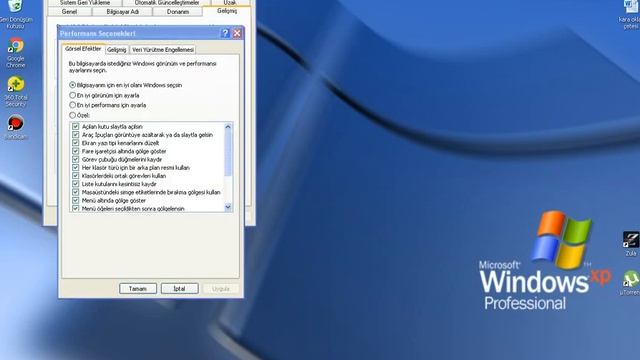Select 'En iyi performans için ayarla' radio button

[x=72, y=105]
